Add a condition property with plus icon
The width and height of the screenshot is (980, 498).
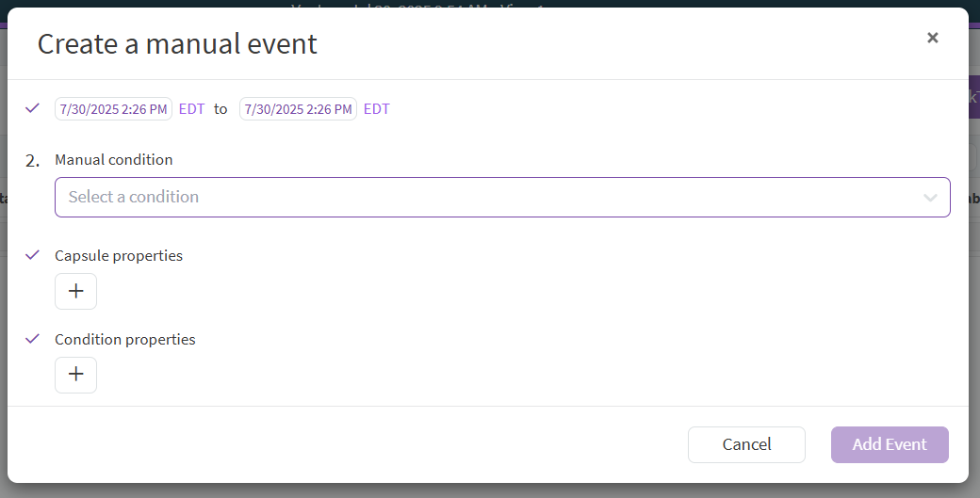(76, 375)
